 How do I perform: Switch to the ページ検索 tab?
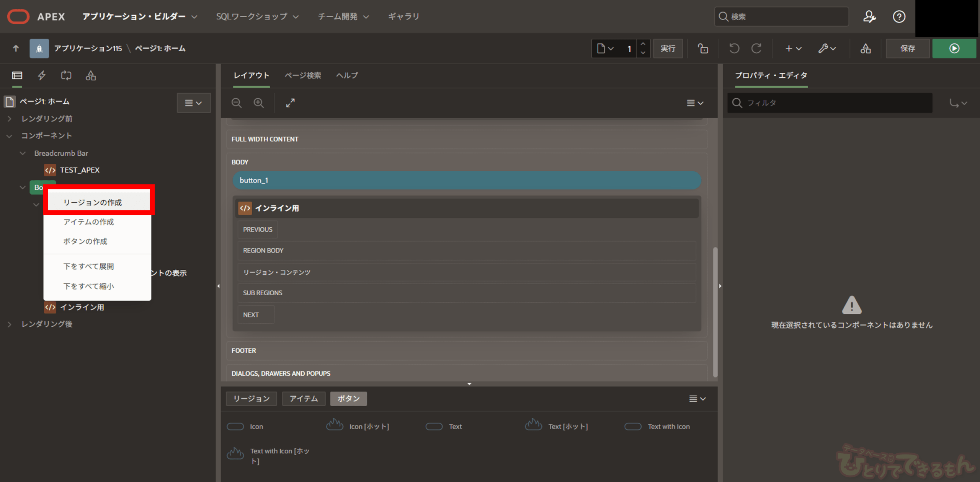click(x=302, y=75)
